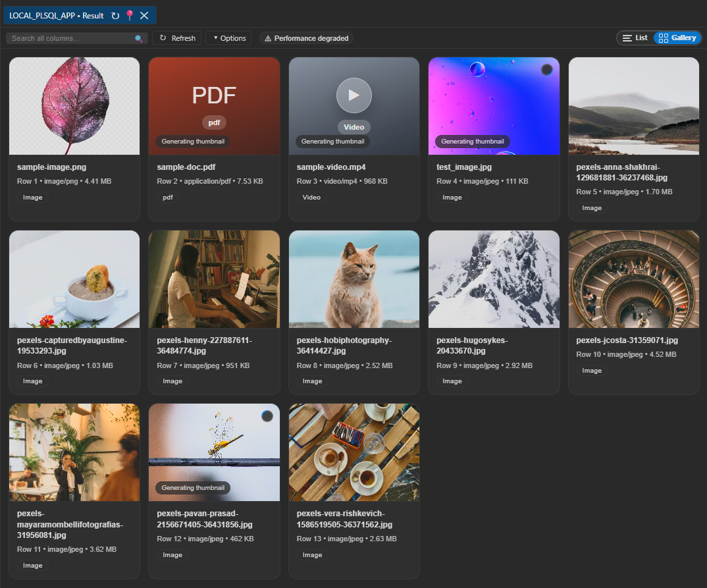Click the pexels-pavan-prasad-2156671405-36431856.jpg file name
Image resolution: width=707 pixels, height=588 pixels.
coord(205,519)
